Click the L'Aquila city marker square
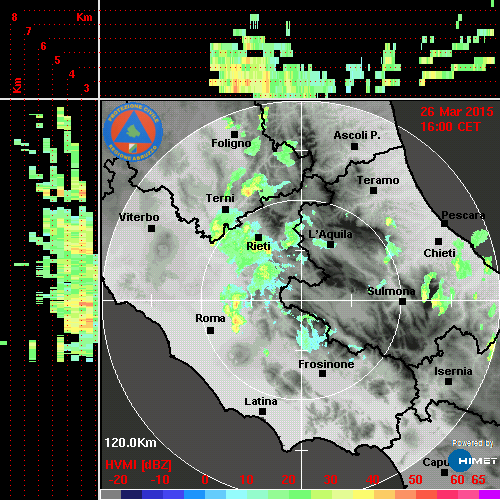500x500 pixels. coord(330,245)
